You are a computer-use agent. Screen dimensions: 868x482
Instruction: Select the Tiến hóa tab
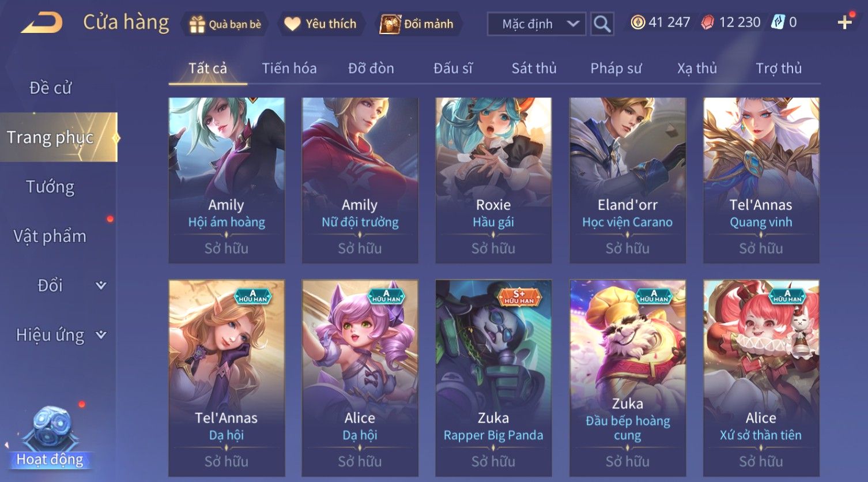(x=289, y=69)
